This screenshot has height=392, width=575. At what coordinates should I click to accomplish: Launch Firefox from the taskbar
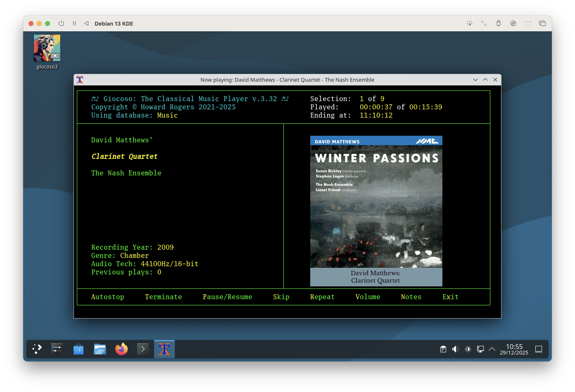coord(121,349)
